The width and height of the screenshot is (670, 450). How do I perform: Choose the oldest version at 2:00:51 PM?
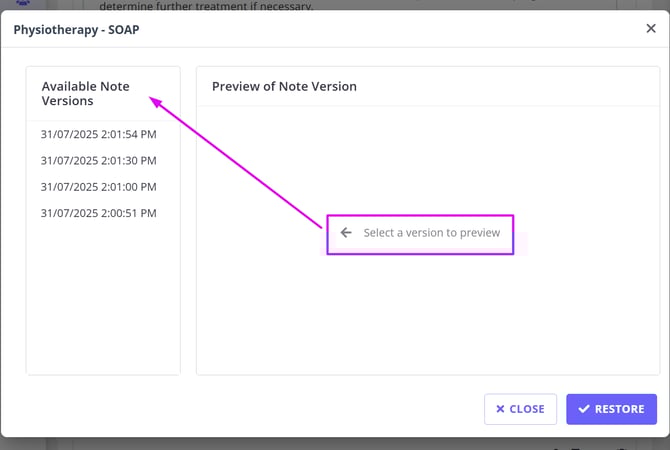(x=98, y=213)
